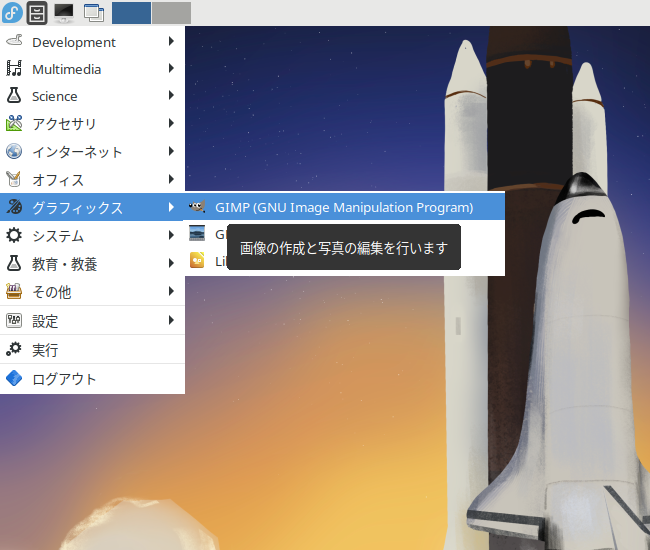The height and width of the screenshot is (550, 650).
Task: Click the オフィス category icon
Action: point(14,179)
